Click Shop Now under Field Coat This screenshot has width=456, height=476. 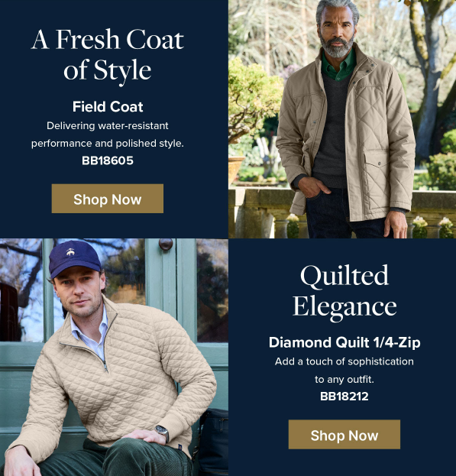(x=108, y=199)
